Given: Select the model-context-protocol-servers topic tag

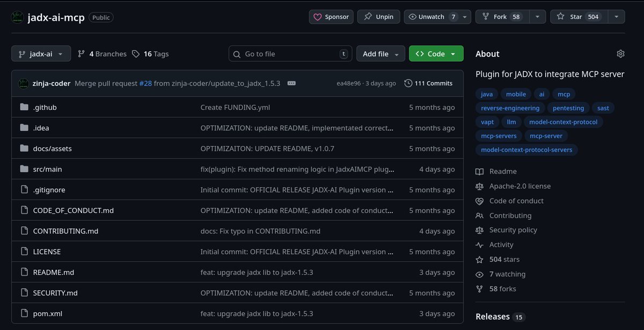Looking at the screenshot, I should [x=526, y=150].
